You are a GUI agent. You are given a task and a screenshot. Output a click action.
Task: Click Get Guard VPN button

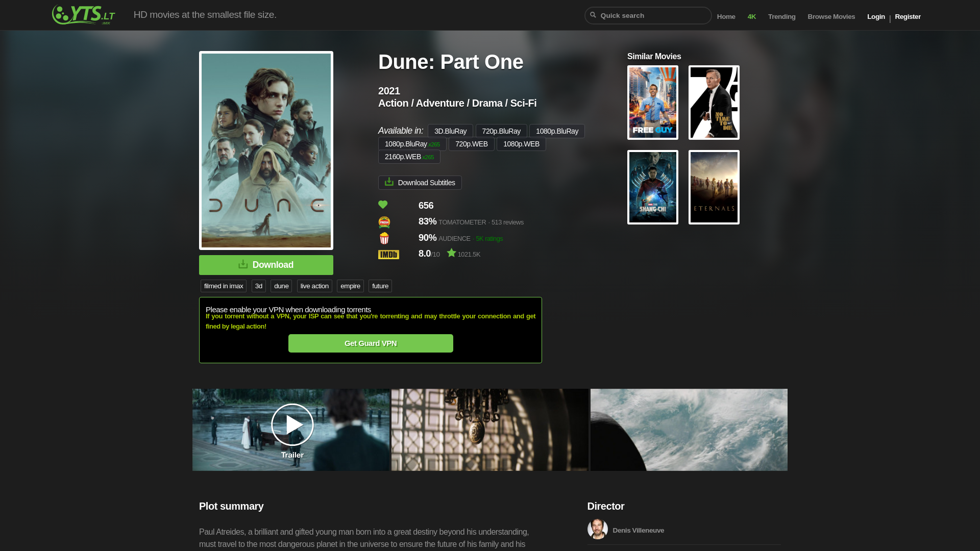[x=371, y=343]
